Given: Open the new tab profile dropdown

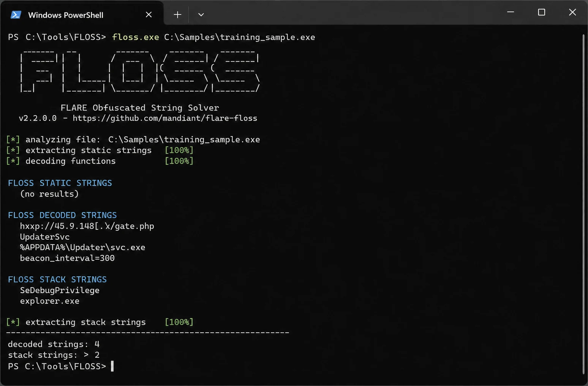Looking at the screenshot, I should point(201,14).
